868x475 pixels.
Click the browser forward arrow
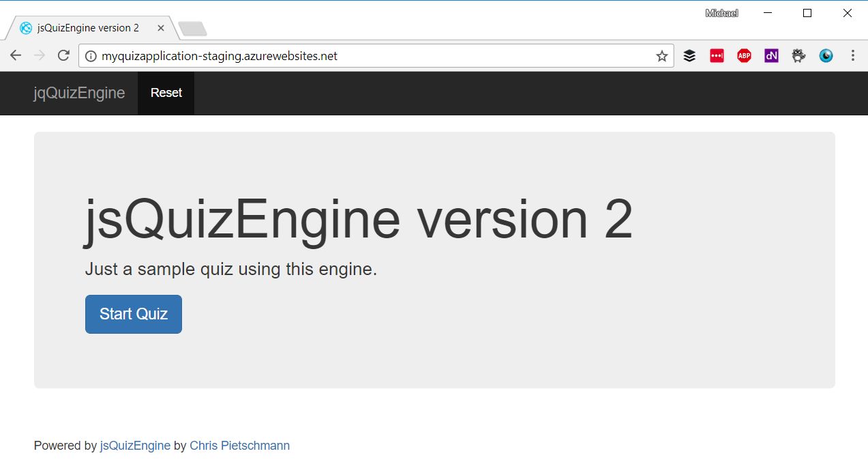pos(40,56)
